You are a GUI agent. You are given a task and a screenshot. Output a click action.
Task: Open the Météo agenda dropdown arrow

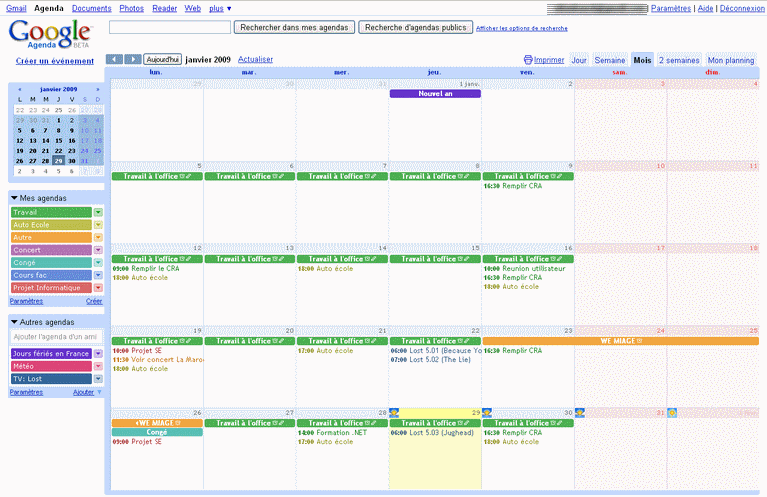tap(98, 366)
